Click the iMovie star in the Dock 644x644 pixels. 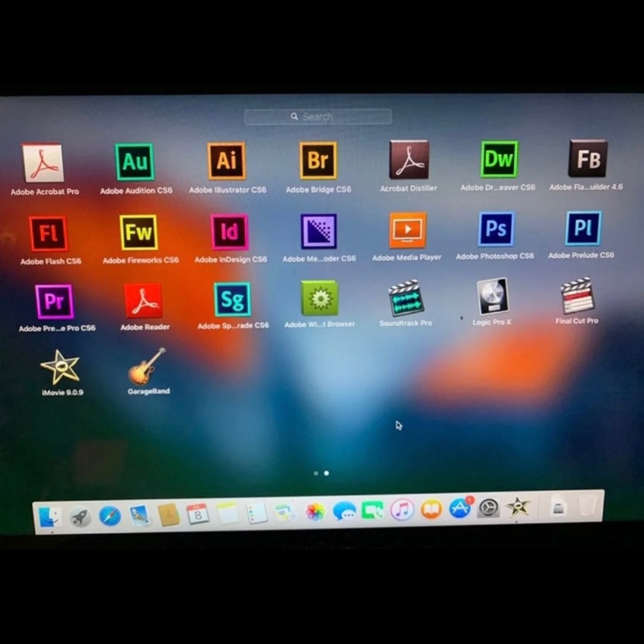pos(518,507)
